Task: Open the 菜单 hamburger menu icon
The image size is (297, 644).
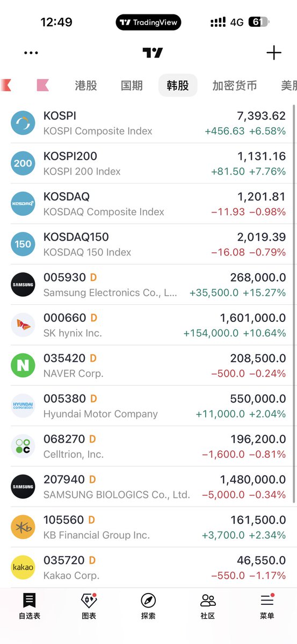Action: click(x=267, y=600)
